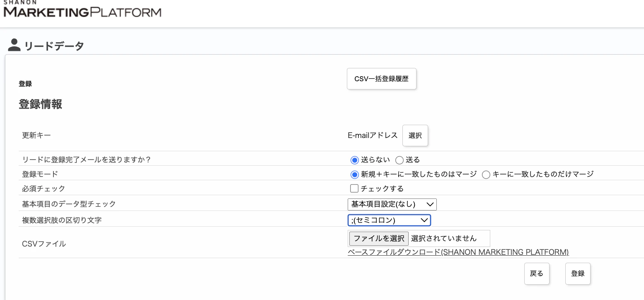This screenshot has width=644, height=300.
Task: Click the 必須チェック label
Action: pyautogui.click(x=44, y=189)
